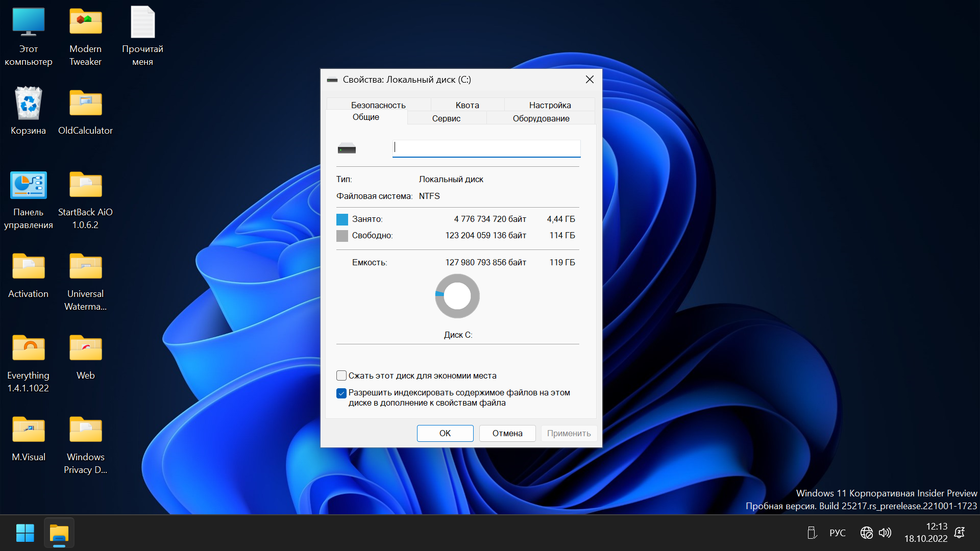This screenshot has width=980, height=551.
Task: Click the disk name input field
Action: [486, 147]
